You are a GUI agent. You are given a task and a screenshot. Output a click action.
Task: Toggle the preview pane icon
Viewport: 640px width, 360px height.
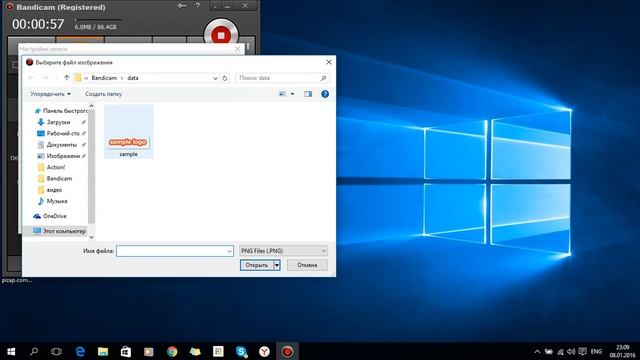(x=308, y=94)
